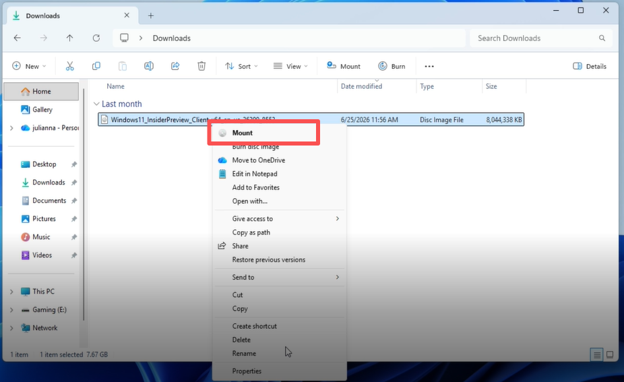This screenshot has height=382, width=624.
Task: Open Videos in quick access
Action: coord(41,255)
